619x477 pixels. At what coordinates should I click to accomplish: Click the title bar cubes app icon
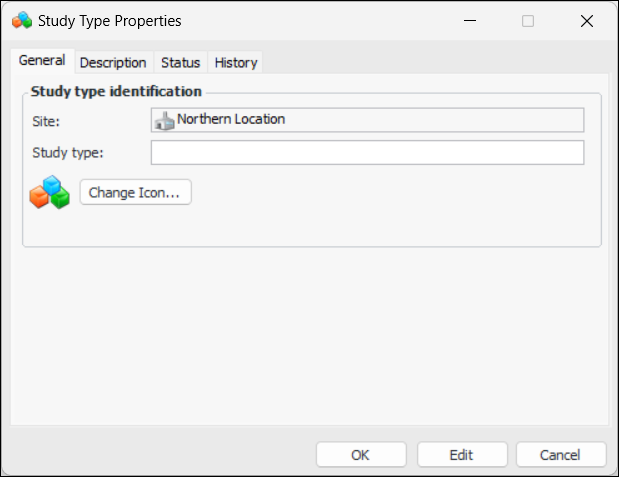[22, 20]
